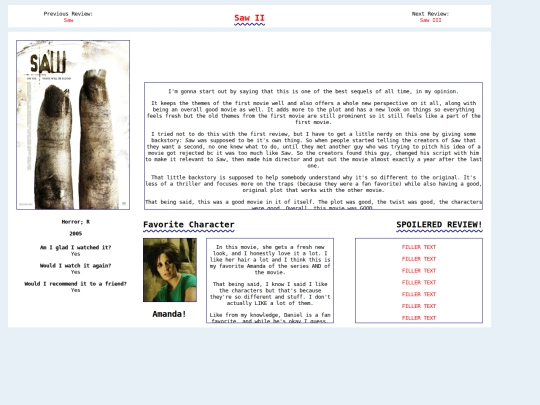The width and height of the screenshot is (540, 405).
Task: Click the "Amanda!" caption under the photo
Action: tap(169, 314)
